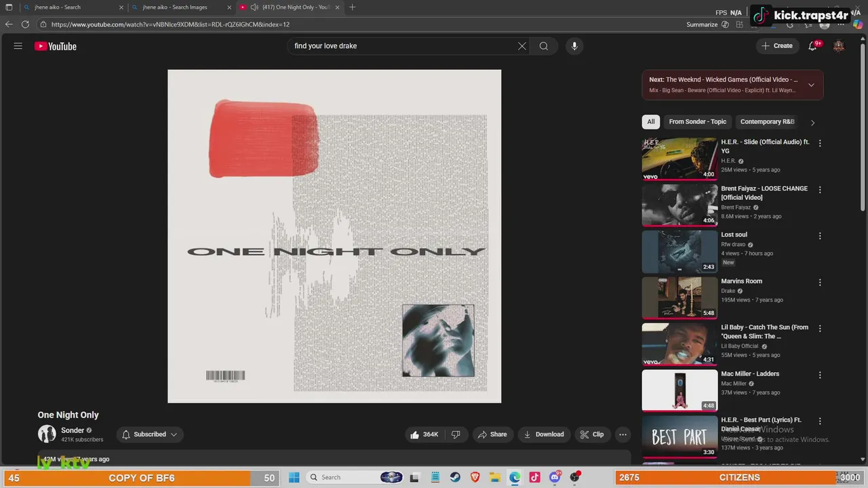Viewport: 868px width, 488px height.
Task: Open Lil Baby Catch The Sun thumbnail
Action: pyautogui.click(x=679, y=344)
